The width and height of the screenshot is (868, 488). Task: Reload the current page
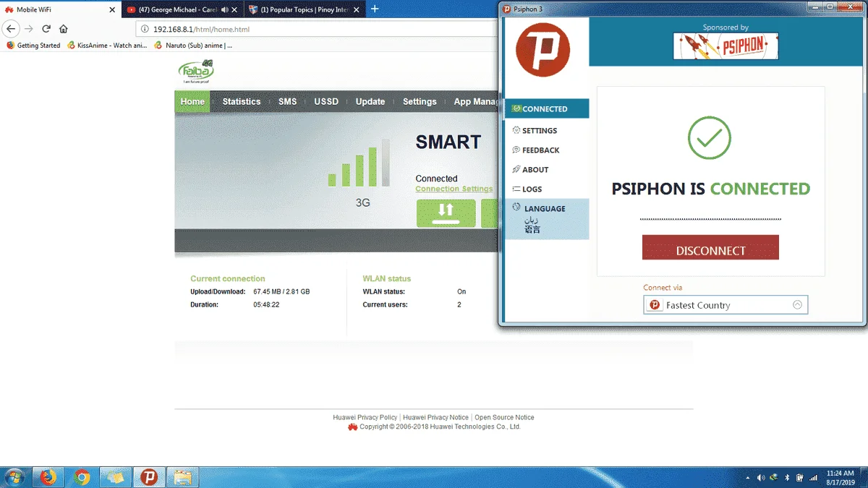(x=46, y=29)
